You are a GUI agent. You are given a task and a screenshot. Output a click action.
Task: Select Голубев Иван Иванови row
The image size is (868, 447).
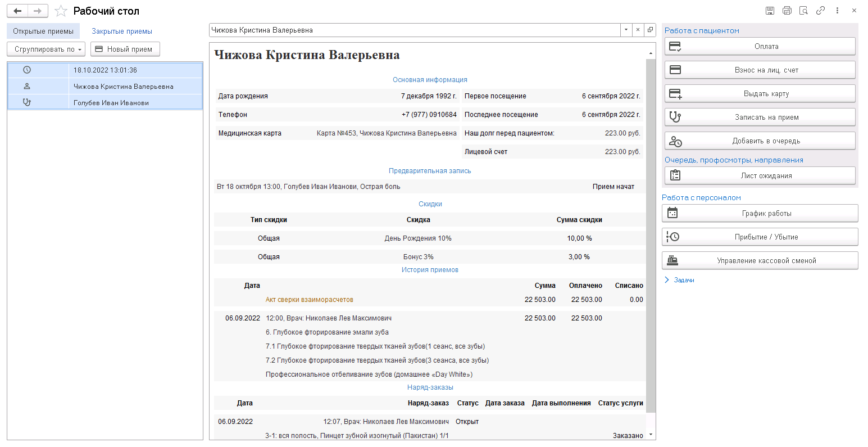click(105, 103)
